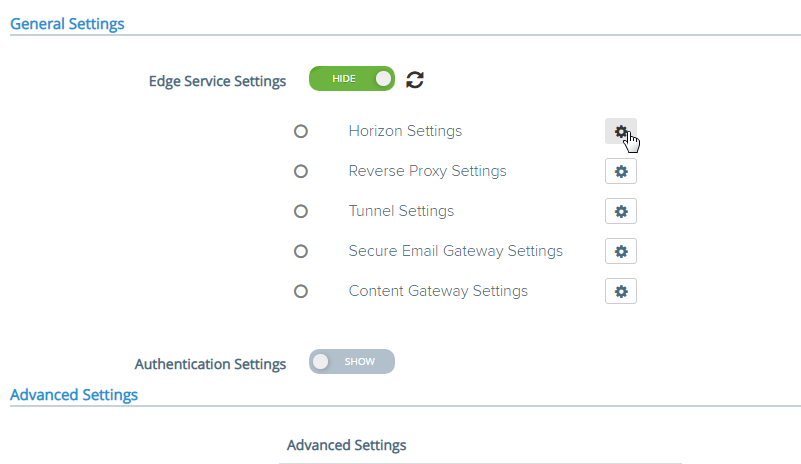801x464 pixels.
Task: Open Horizon Settings gear icon
Action: tap(621, 131)
